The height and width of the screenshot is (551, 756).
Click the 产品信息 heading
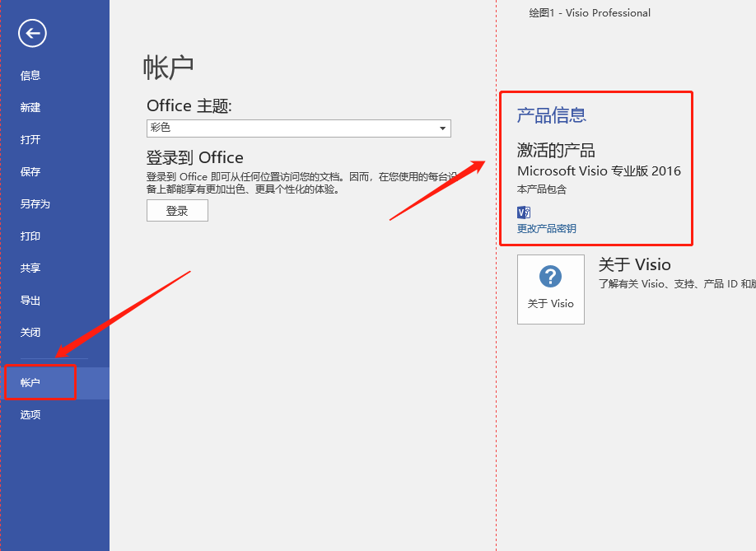tap(552, 115)
